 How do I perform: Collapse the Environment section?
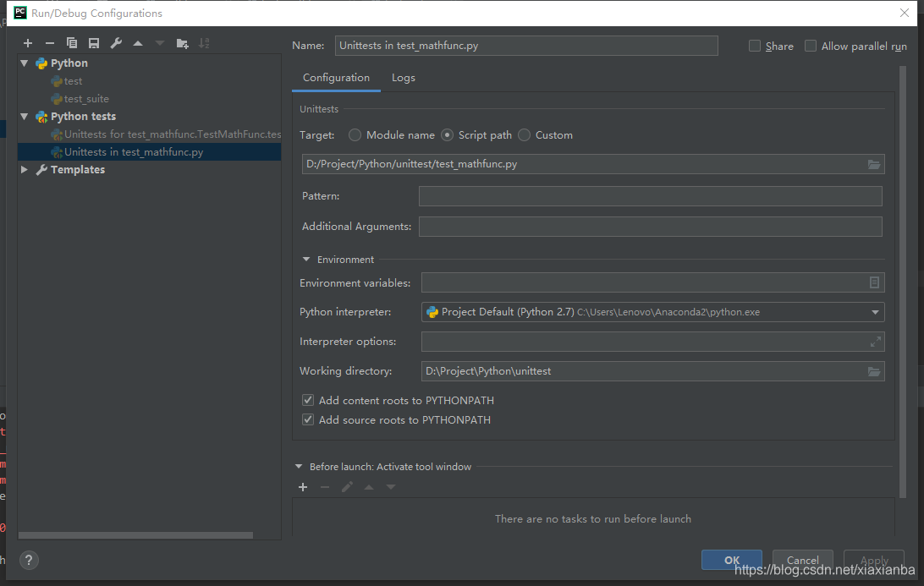click(306, 259)
